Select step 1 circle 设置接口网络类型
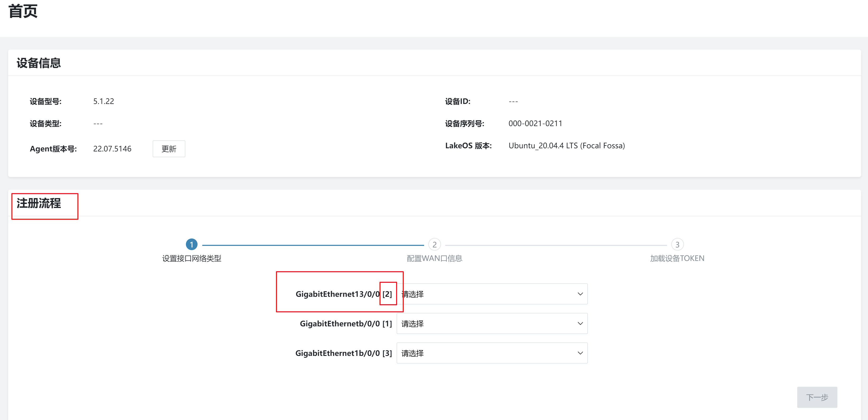Image resolution: width=868 pixels, height=420 pixels. pyautogui.click(x=192, y=245)
